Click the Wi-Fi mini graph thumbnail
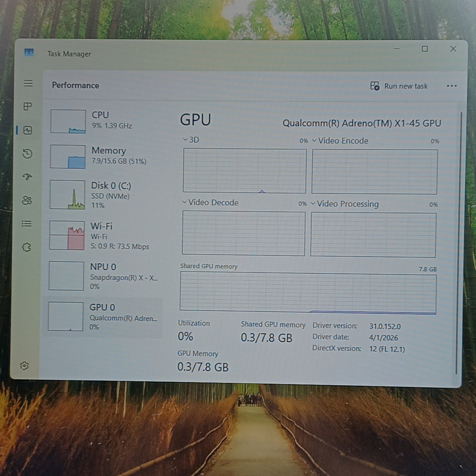This screenshot has width=476, height=476. click(x=67, y=235)
